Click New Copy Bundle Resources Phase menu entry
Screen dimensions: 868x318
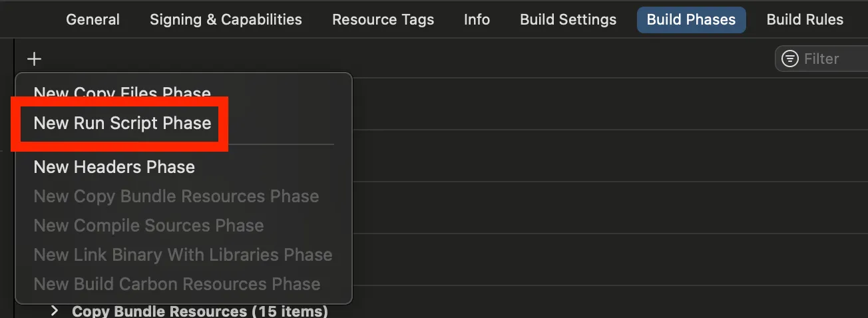pyautogui.click(x=176, y=196)
